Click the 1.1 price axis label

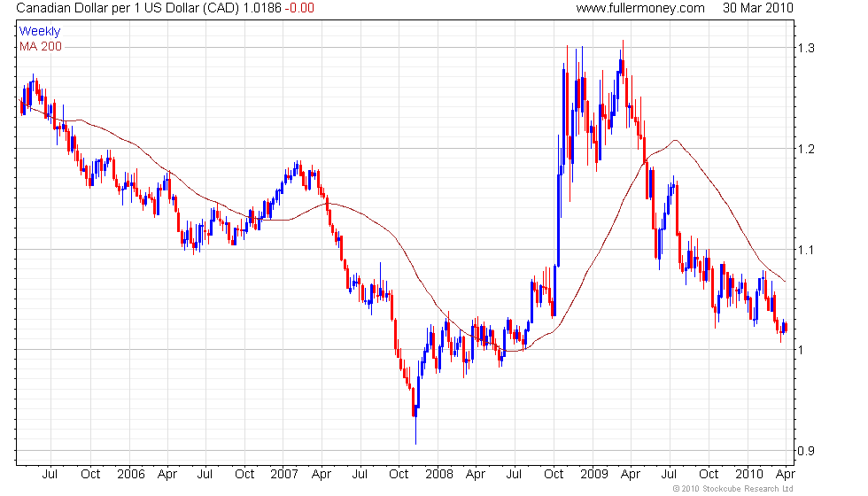tap(806, 250)
